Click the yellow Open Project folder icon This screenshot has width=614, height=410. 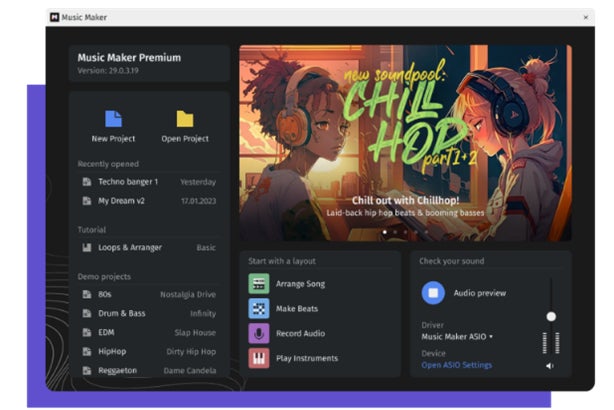click(x=185, y=119)
